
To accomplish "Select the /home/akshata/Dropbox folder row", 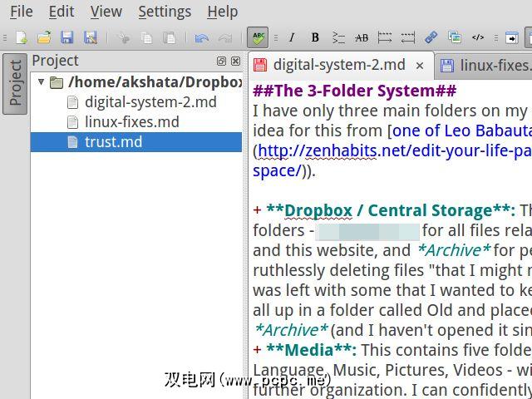I will click(136, 82).
